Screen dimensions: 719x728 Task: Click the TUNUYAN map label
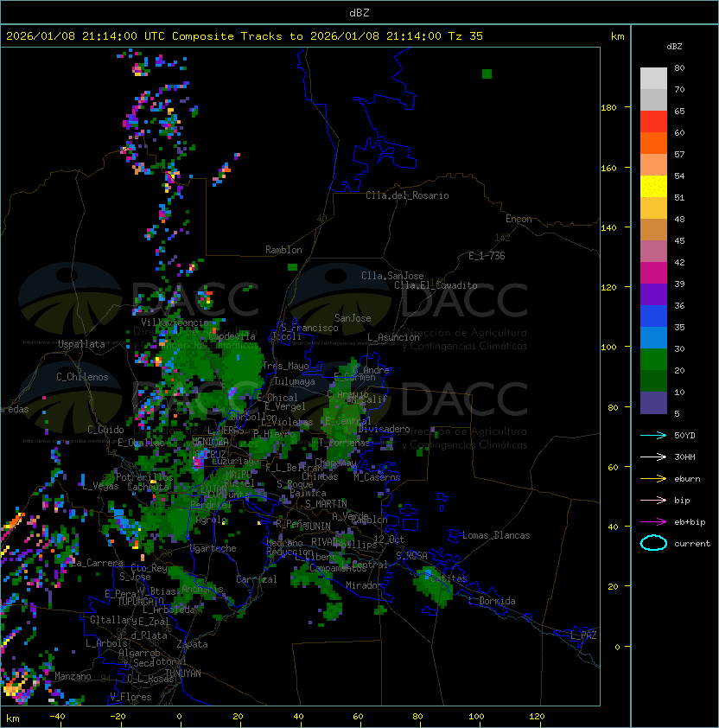(183, 674)
